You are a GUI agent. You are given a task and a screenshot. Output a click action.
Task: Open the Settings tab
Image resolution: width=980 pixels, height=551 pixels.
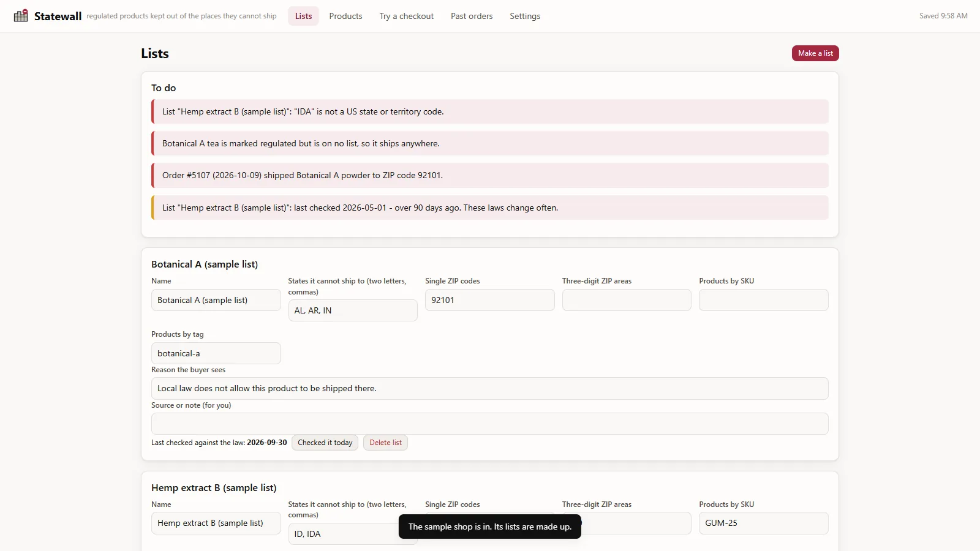point(525,16)
